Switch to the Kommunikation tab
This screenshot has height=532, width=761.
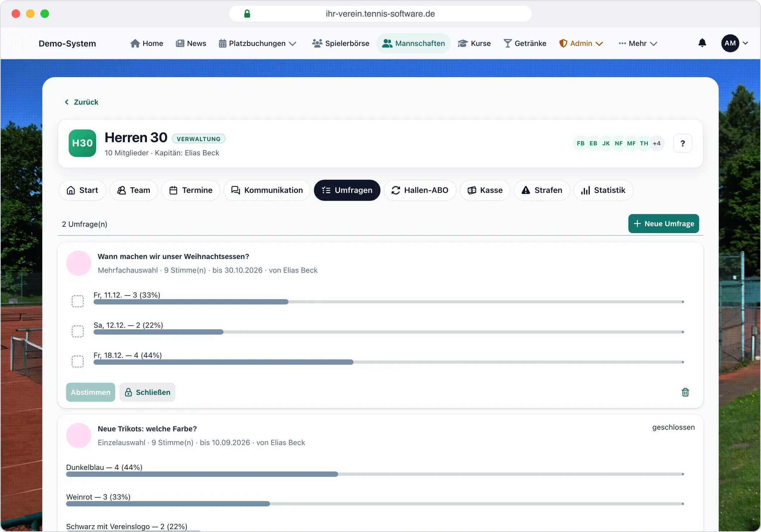(x=267, y=190)
